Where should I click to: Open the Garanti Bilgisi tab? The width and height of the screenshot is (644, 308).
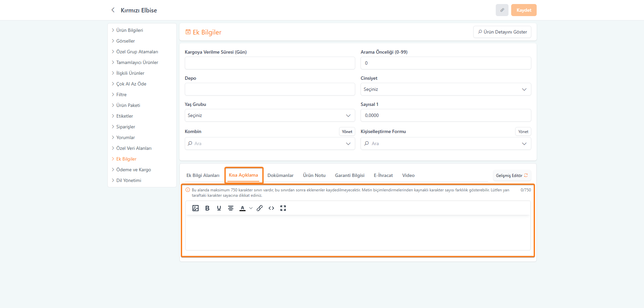click(x=350, y=175)
